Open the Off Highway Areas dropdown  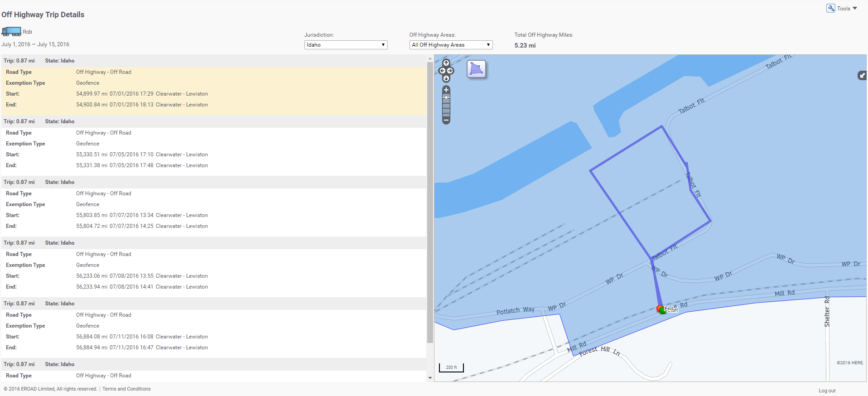coord(451,45)
